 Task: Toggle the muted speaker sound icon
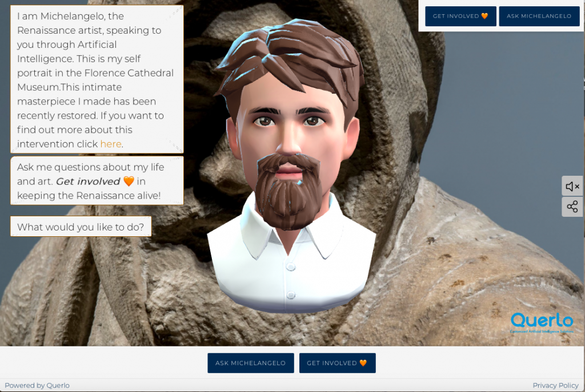[572, 186]
